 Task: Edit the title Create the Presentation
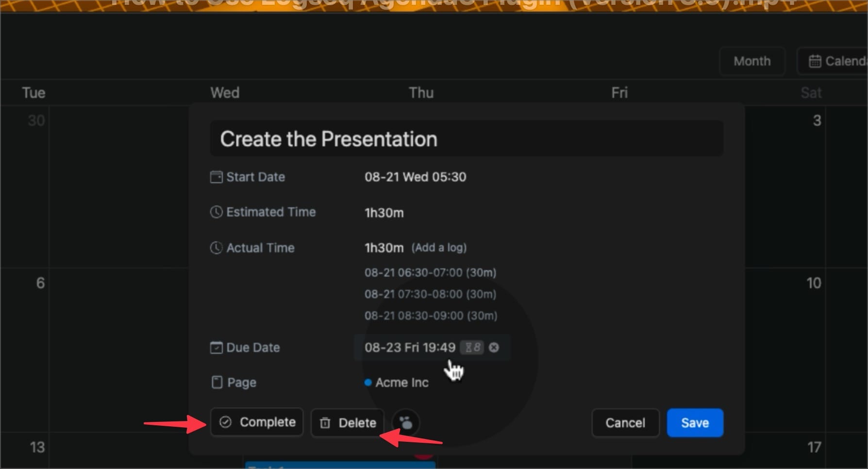click(x=467, y=139)
